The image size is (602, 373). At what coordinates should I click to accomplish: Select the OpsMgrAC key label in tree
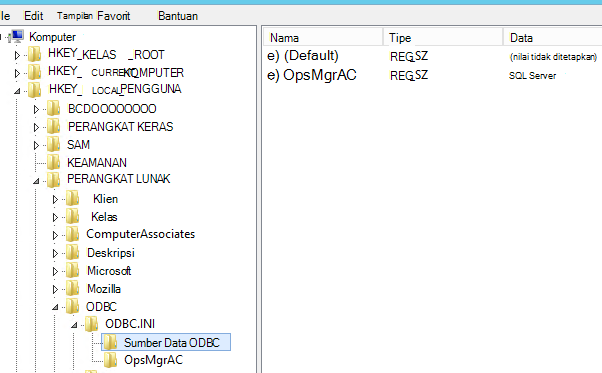[154, 360]
